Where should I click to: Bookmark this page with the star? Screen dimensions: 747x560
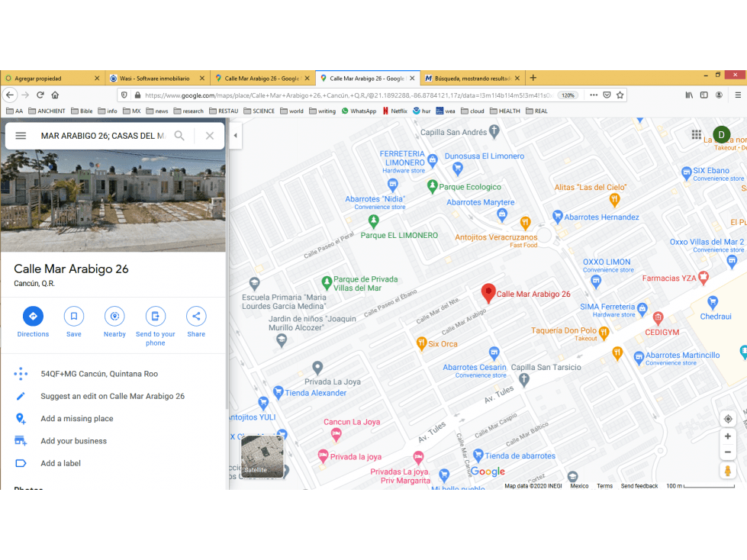coord(620,95)
